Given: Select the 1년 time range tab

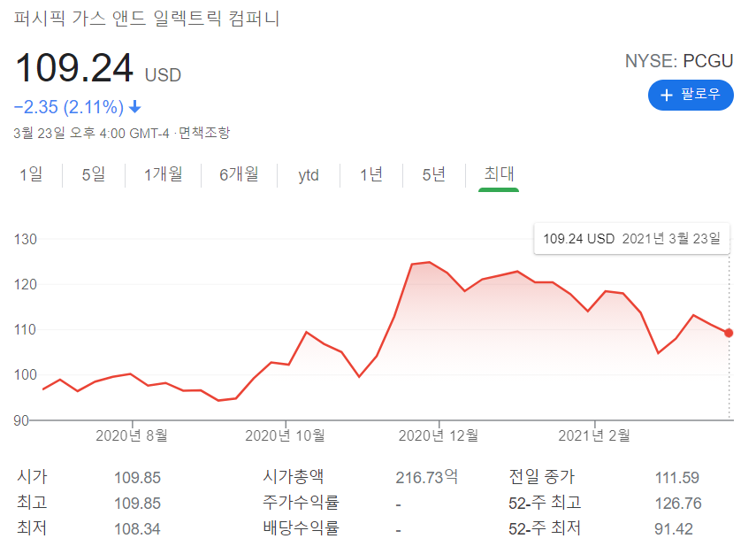Looking at the screenshot, I should pyautogui.click(x=370, y=174).
